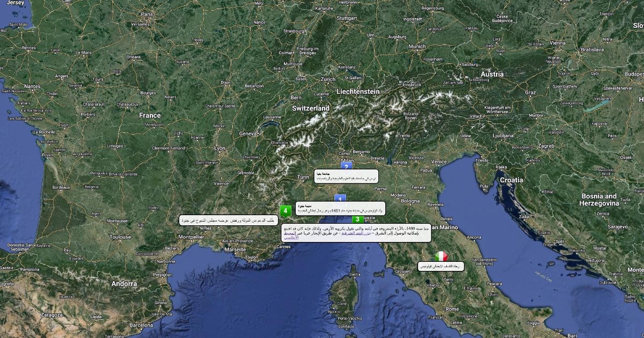
Task: Click the France country label
Action: pyautogui.click(x=150, y=115)
